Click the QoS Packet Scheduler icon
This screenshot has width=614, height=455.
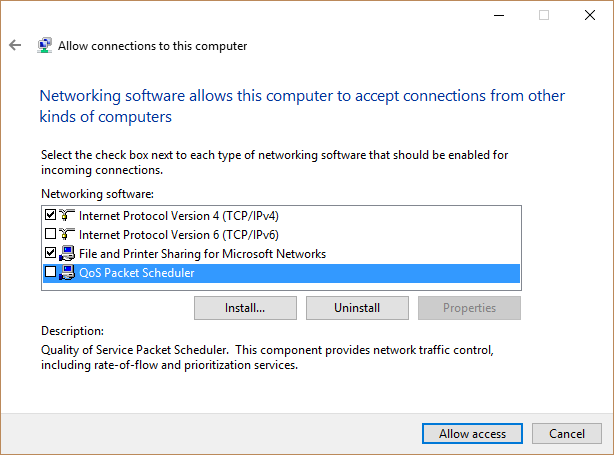67,273
